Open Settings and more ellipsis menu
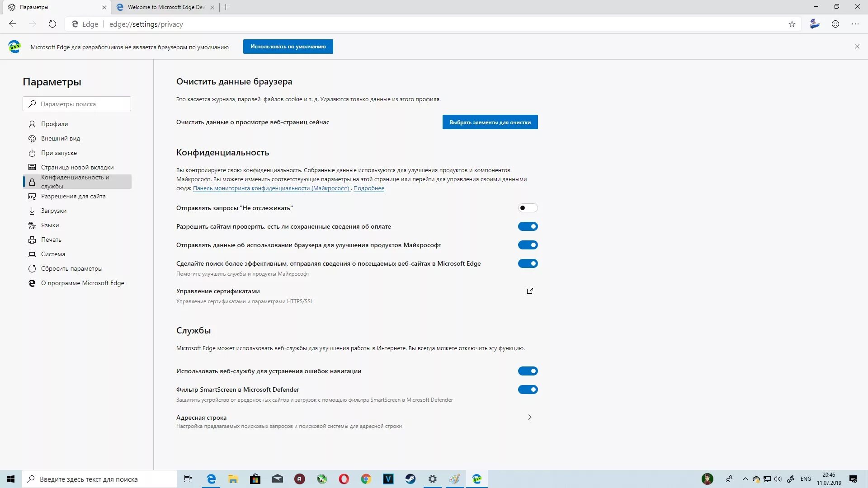 click(x=855, y=24)
